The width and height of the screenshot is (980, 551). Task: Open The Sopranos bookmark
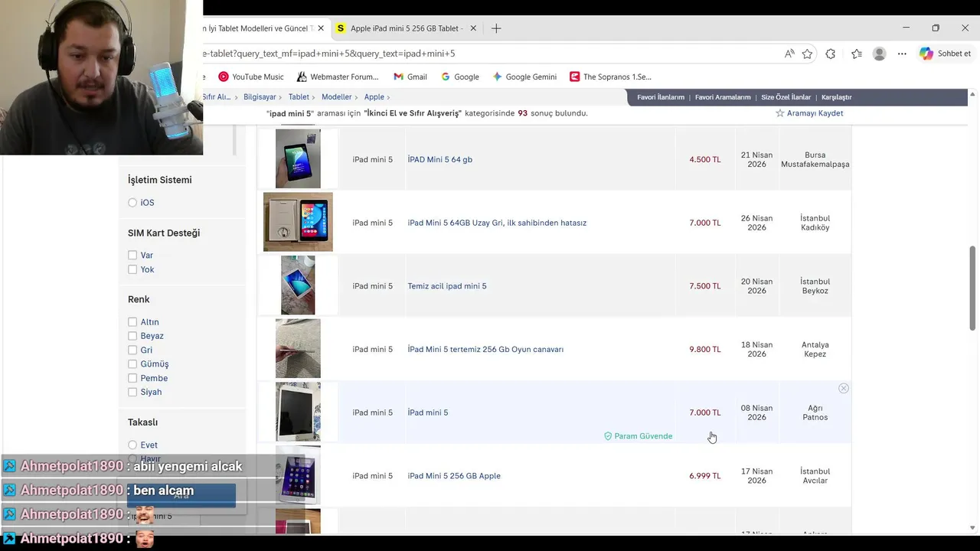click(610, 77)
